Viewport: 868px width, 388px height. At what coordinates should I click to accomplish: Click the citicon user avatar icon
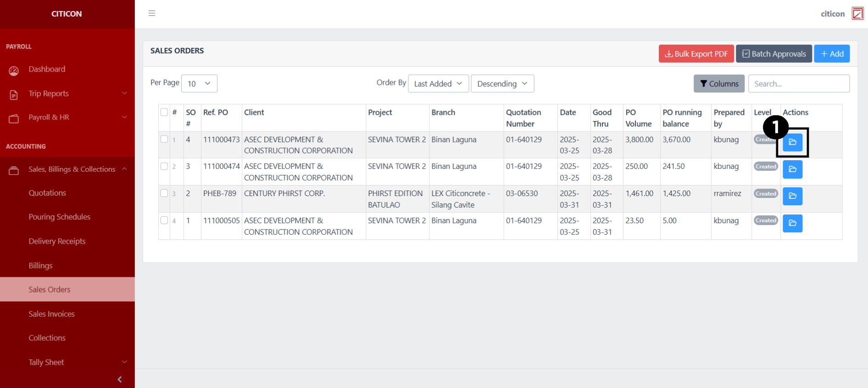(x=857, y=14)
